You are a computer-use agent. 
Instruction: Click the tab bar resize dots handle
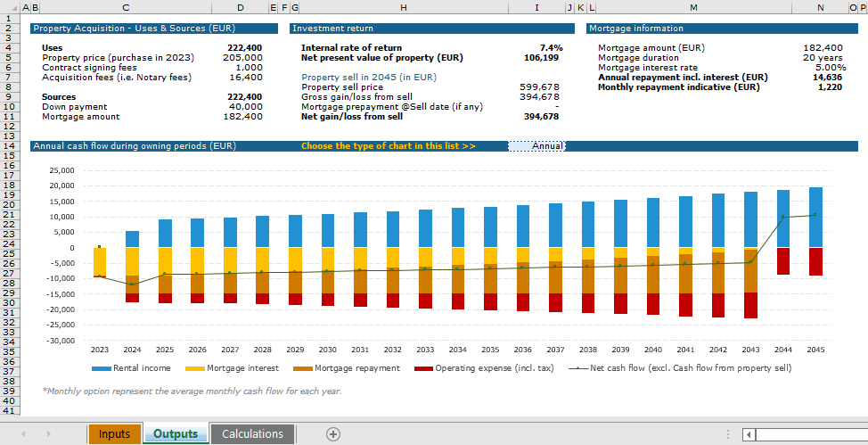click(729, 434)
